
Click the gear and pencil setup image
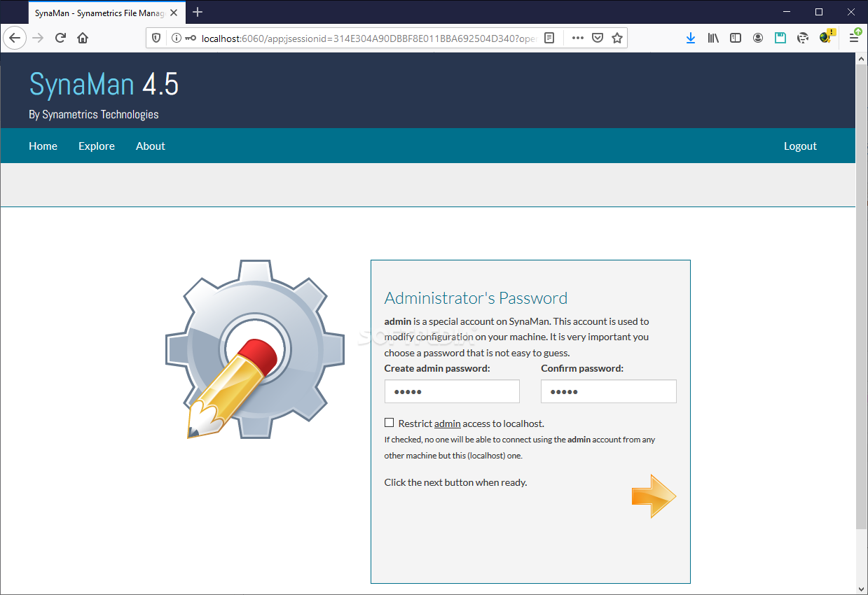255,349
